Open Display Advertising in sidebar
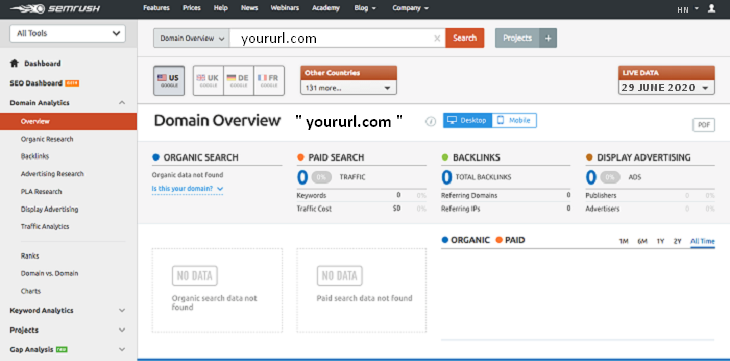The height and width of the screenshot is (361, 730). (x=49, y=209)
